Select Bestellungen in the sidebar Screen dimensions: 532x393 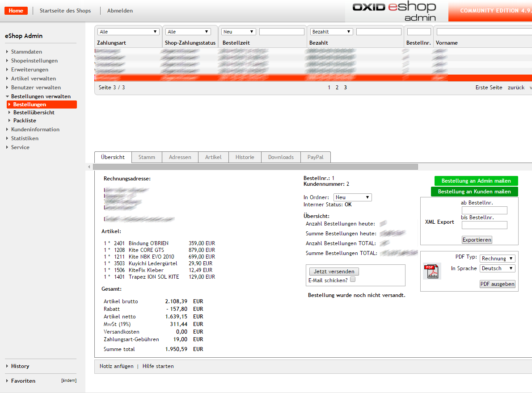(42, 105)
